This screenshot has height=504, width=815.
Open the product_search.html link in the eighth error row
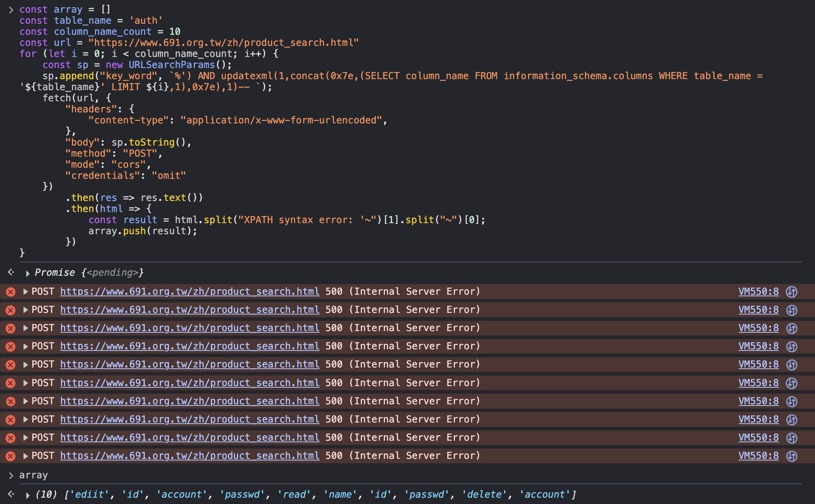point(190,419)
